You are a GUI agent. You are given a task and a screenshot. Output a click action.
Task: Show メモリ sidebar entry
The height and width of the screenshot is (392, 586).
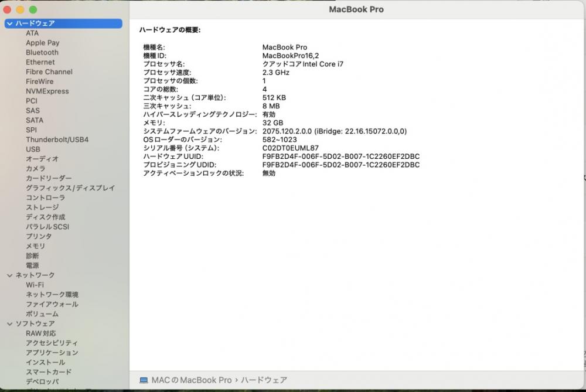tap(36, 247)
